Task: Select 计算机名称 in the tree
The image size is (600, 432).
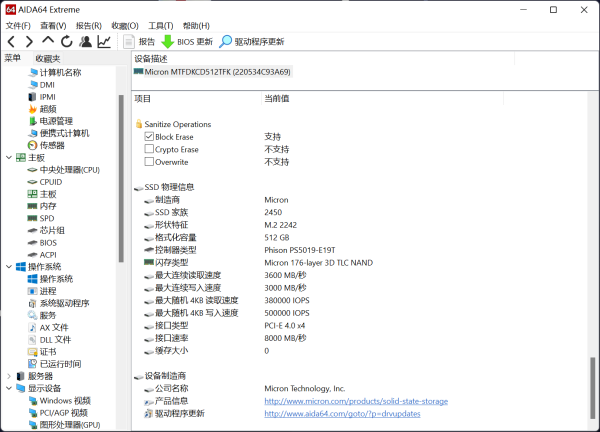Action: coord(55,72)
